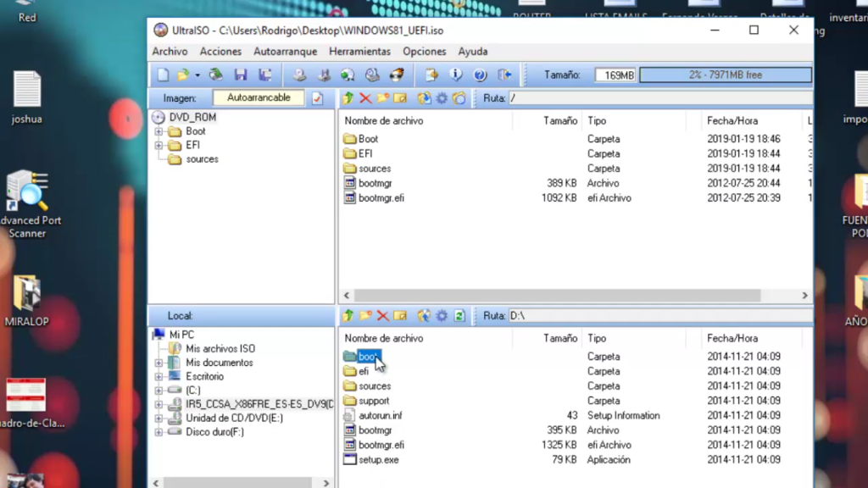Save the ISO with the floppy icon
868x488 pixels.
click(x=240, y=75)
